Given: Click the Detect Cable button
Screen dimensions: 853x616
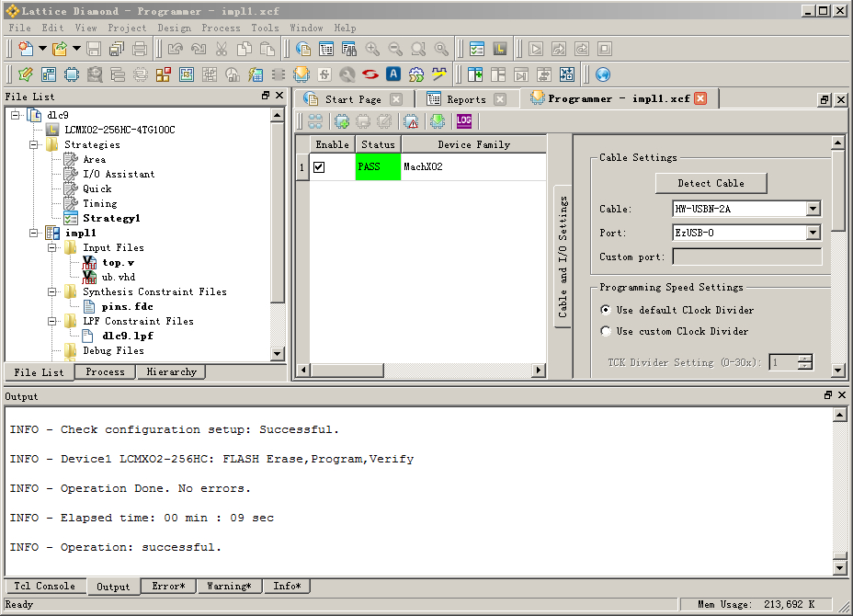Looking at the screenshot, I should [711, 183].
